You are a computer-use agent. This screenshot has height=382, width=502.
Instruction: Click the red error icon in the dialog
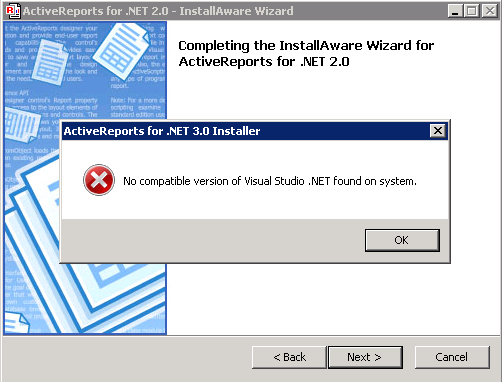[99, 180]
